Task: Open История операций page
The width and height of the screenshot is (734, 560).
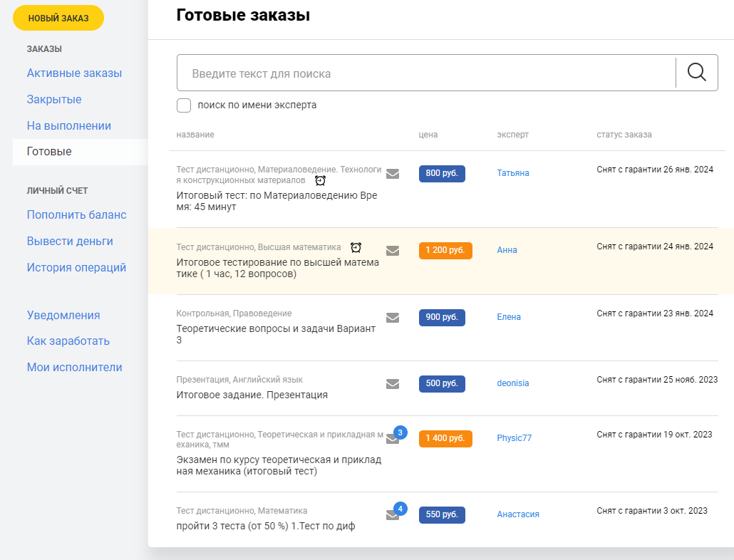Action: tap(76, 267)
